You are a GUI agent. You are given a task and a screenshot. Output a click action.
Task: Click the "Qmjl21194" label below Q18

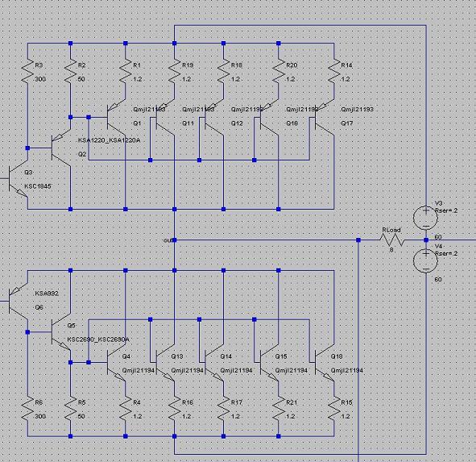coord(346,370)
